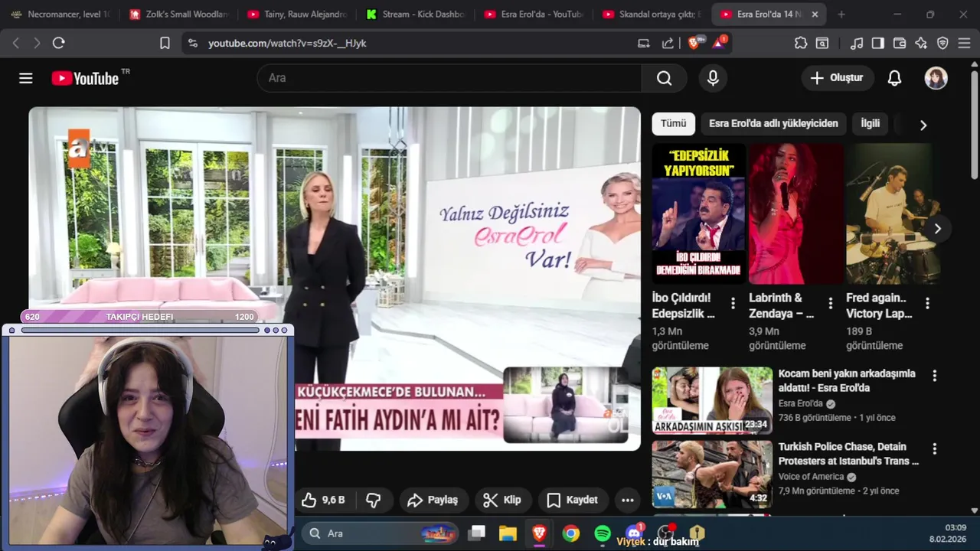
Task: Open Chrome from the taskbar
Action: coord(571,533)
